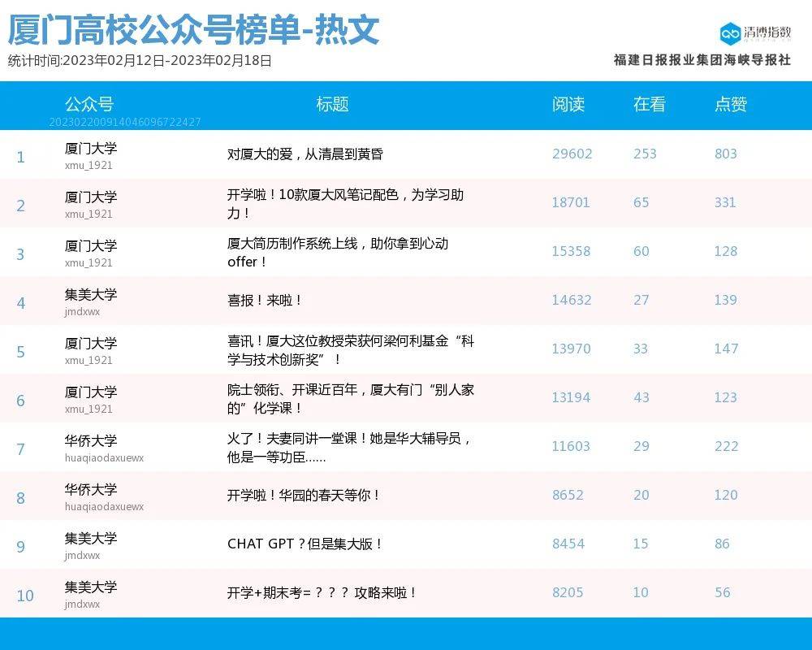
Task: Open the CHAT GPT 集大版 article
Action: [304, 544]
